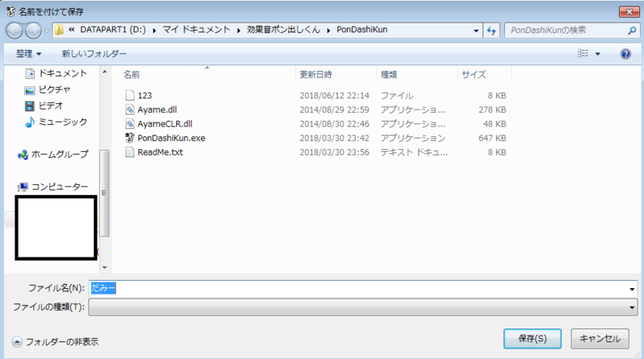Open ピクチャ in the navigation pane
The height and width of the screenshot is (359, 644).
[x=54, y=89]
